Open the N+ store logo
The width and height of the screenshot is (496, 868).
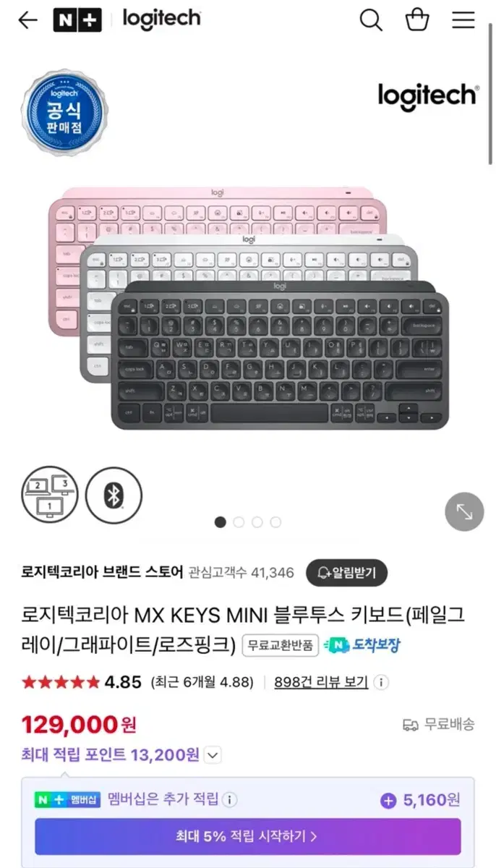click(x=77, y=20)
